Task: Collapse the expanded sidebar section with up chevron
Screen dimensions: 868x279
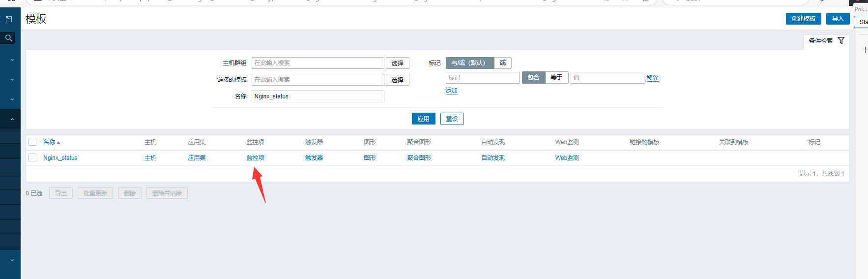Action: [12, 119]
